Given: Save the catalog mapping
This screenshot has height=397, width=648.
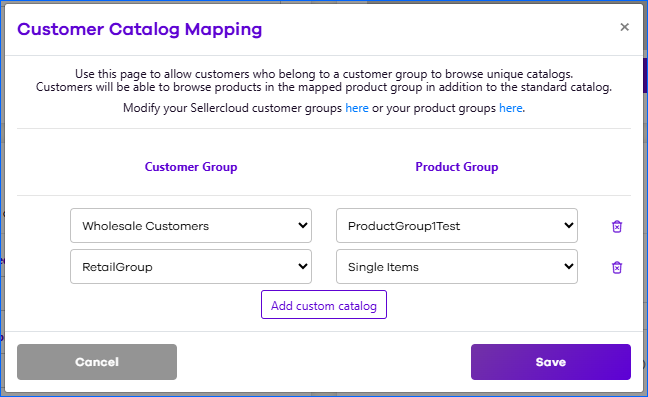Looking at the screenshot, I should tap(550, 362).
